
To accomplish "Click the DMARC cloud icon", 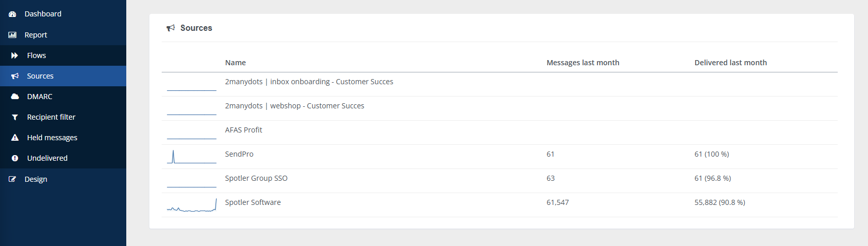I will point(15,97).
